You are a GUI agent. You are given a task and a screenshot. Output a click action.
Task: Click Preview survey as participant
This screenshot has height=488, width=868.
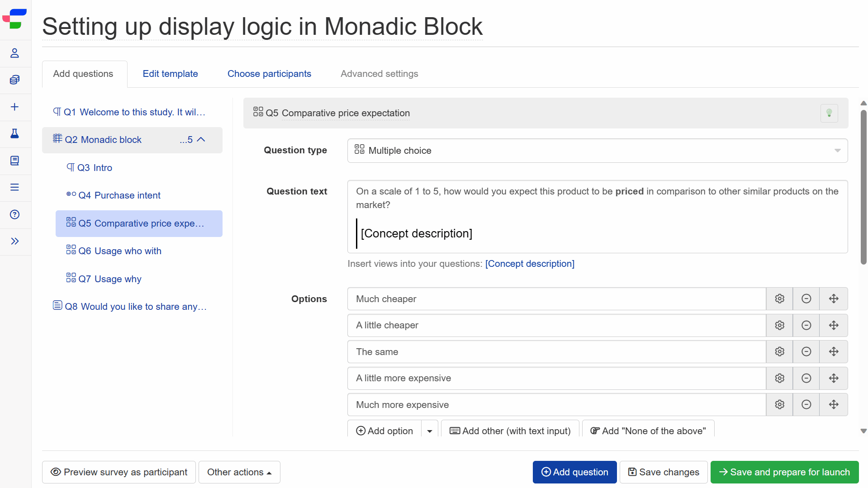(119, 472)
